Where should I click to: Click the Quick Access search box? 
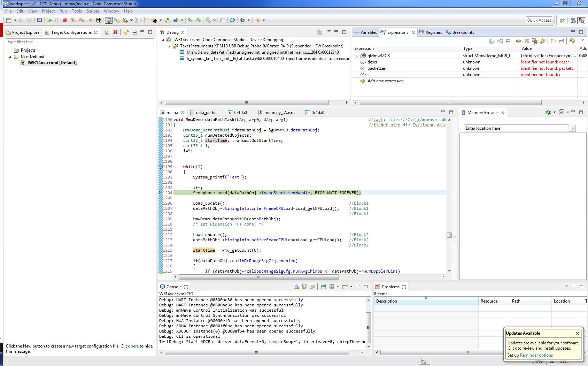539,20
